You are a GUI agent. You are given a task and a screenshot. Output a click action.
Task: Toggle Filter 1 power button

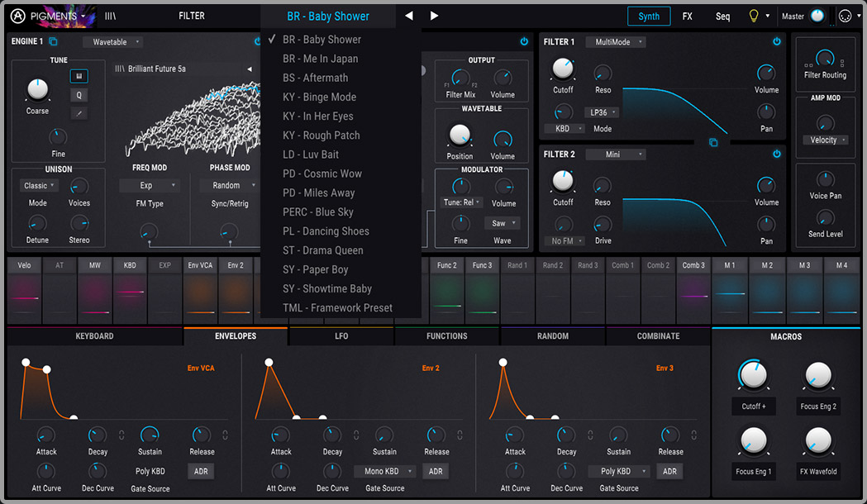(776, 41)
